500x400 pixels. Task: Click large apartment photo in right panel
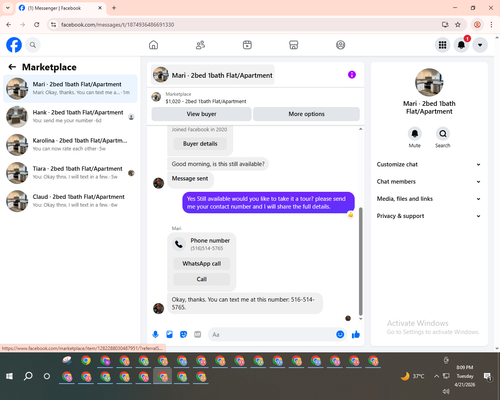(x=429, y=82)
